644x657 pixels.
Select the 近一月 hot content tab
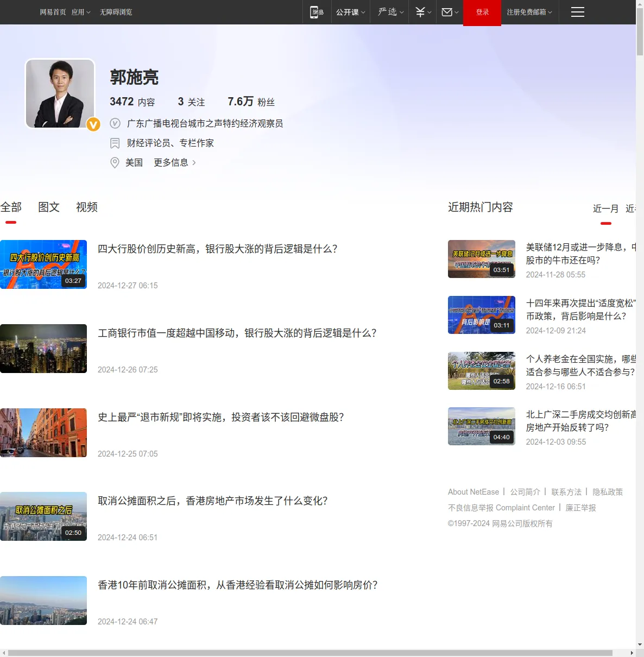tap(606, 209)
